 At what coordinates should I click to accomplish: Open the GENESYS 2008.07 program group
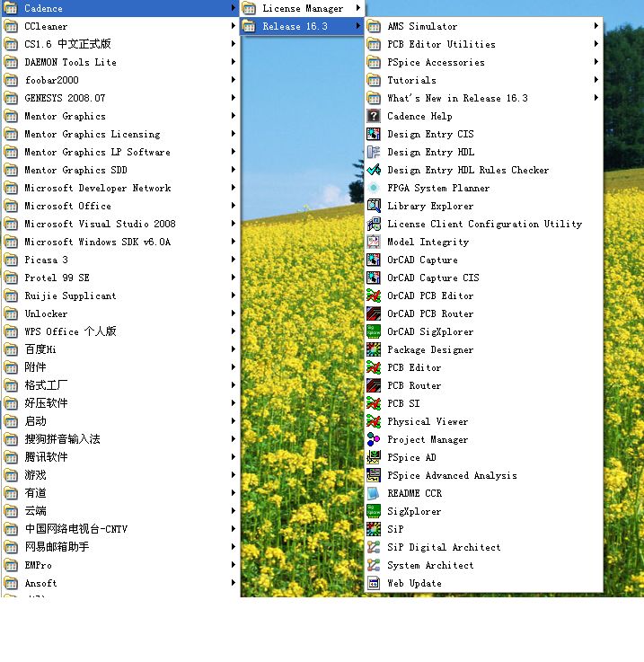click(120, 98)
